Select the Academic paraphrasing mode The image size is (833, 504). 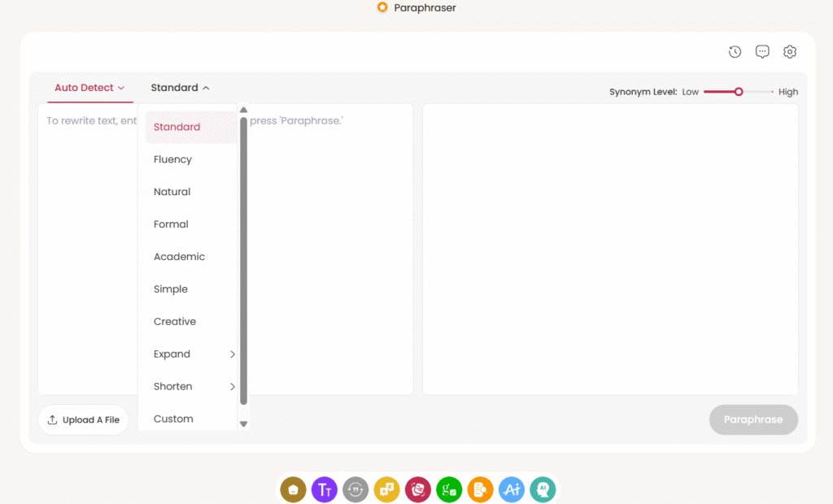179,256
